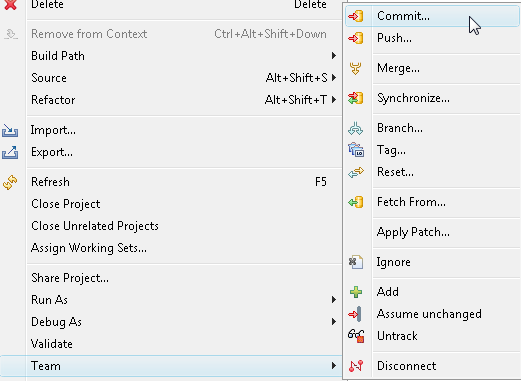Click the Tag icon
This screenshot has width=521, height=381.
[x=356, y=150]
